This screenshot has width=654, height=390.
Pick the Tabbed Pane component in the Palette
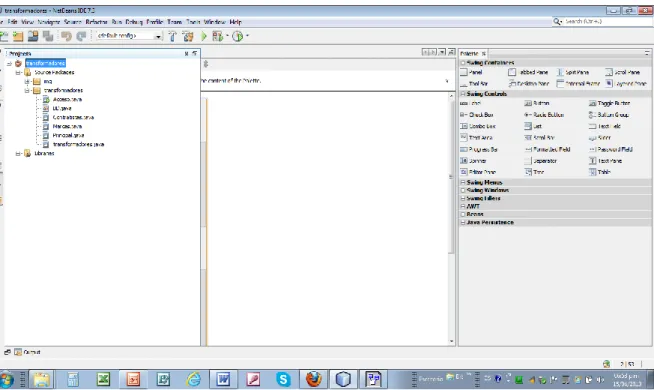tap(528, 72)
